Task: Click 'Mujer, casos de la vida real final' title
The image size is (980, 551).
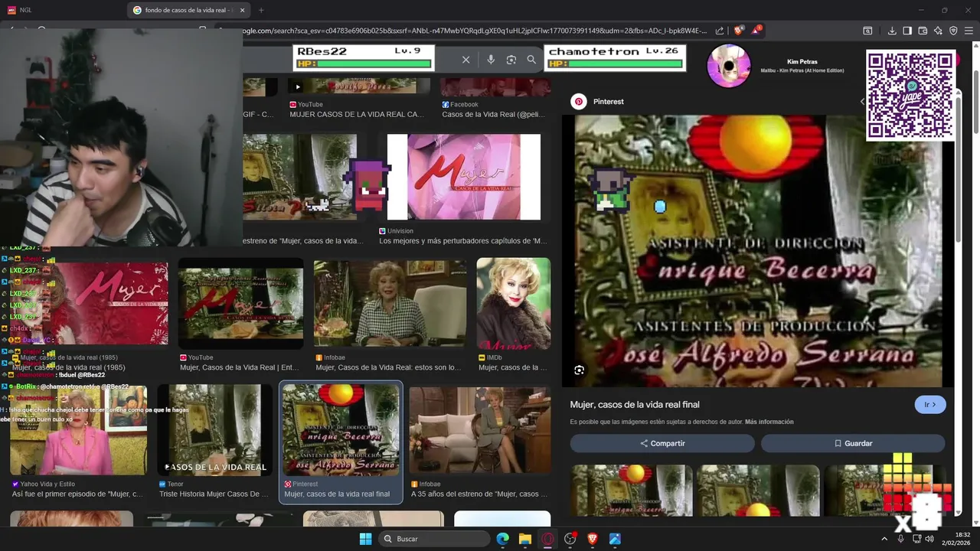Action: 635,405
